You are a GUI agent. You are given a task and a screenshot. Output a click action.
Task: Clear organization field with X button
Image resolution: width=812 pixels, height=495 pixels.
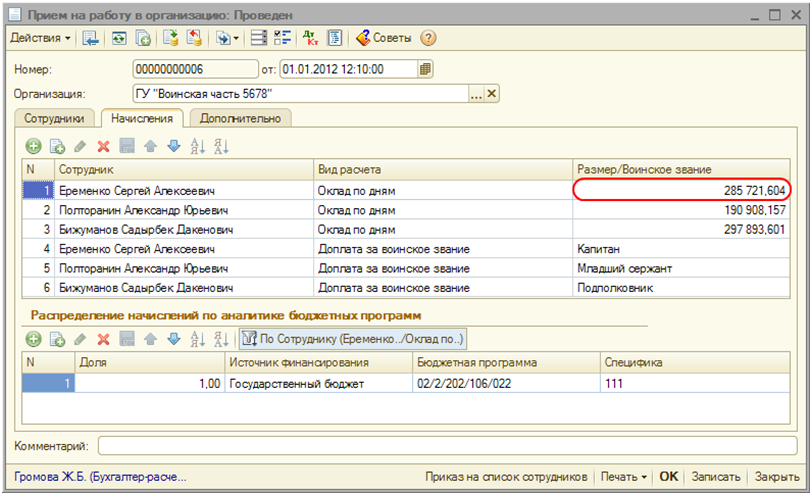click(x=491, y=94)
